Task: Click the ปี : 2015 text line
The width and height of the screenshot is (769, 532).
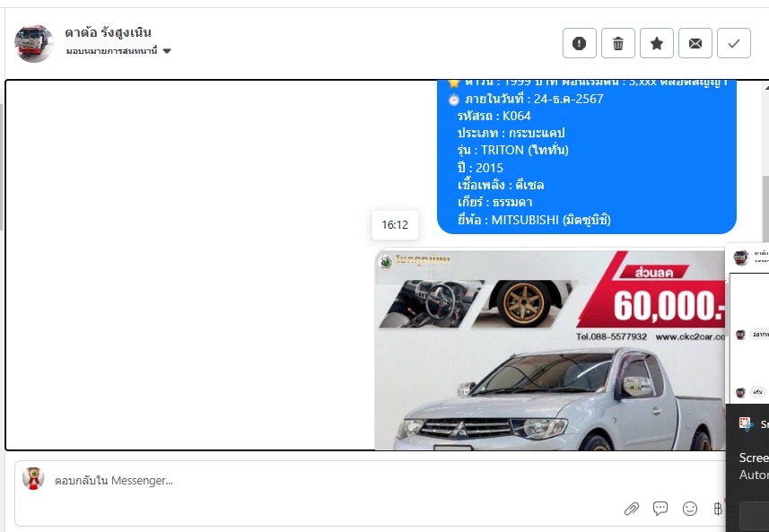Action: (480, 168)
